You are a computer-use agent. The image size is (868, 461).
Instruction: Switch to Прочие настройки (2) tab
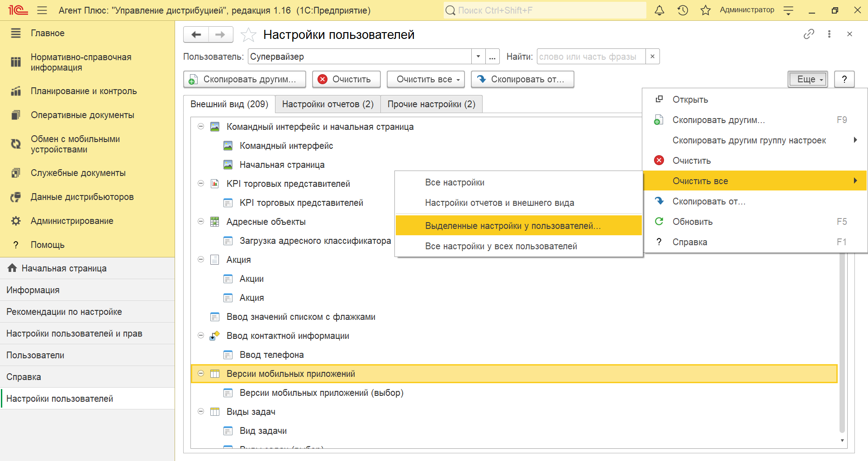click(432, 104)
